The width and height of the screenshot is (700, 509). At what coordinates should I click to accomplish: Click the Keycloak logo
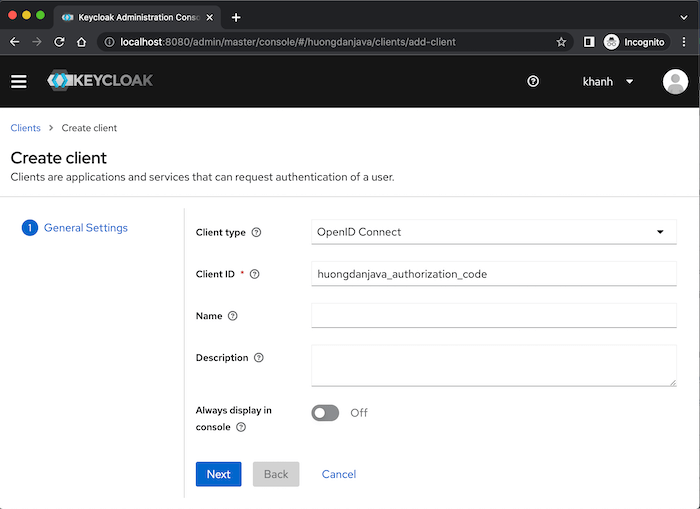(100, 80)
